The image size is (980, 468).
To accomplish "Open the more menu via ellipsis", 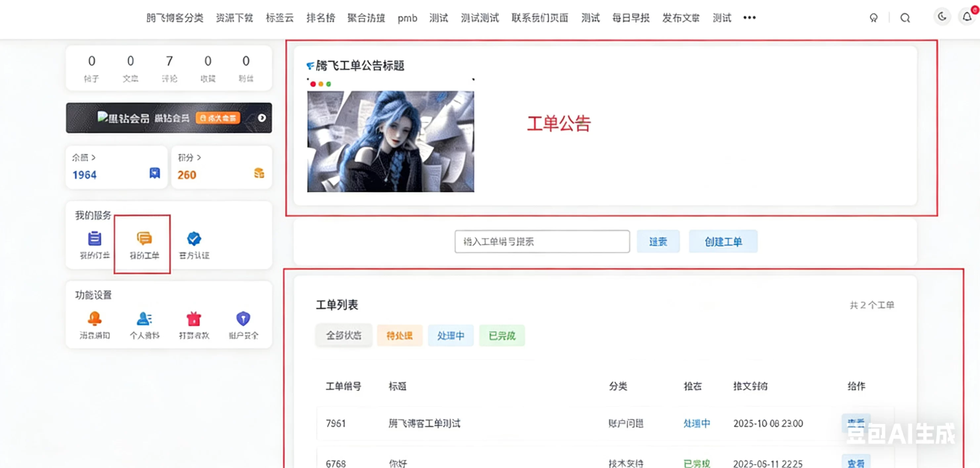I will tap(749, 17).
